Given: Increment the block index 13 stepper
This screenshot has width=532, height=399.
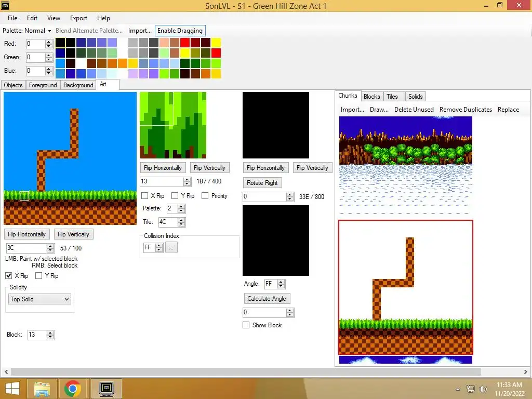Looking at the screenshot, I should tap(187, 179).
